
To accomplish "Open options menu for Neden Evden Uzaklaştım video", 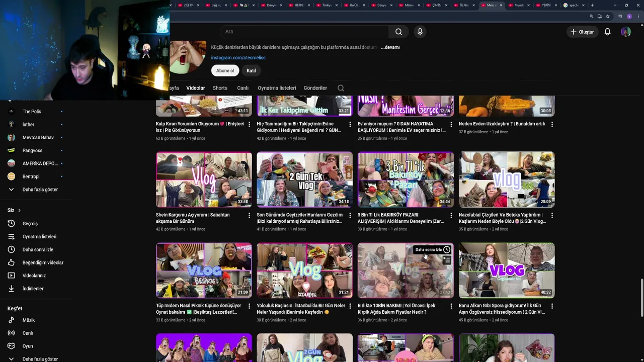I will (x=552, y=124).
